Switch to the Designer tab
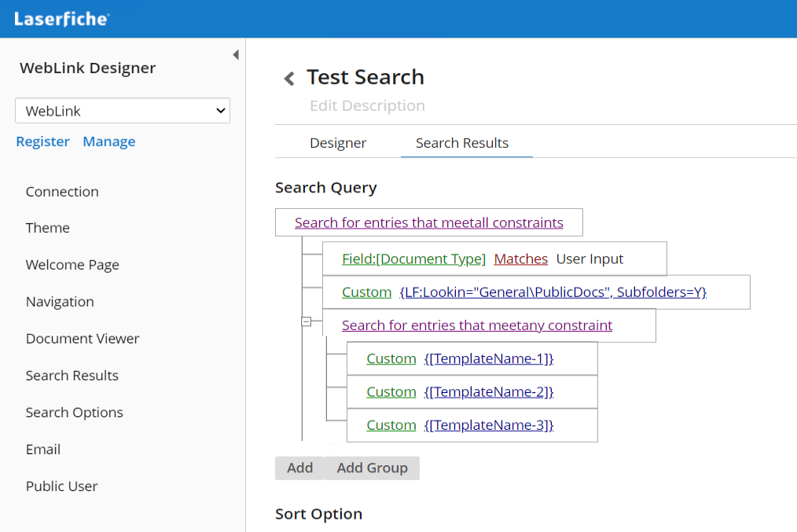This screenshot has height=532, width=797. [x=338, y=143]
